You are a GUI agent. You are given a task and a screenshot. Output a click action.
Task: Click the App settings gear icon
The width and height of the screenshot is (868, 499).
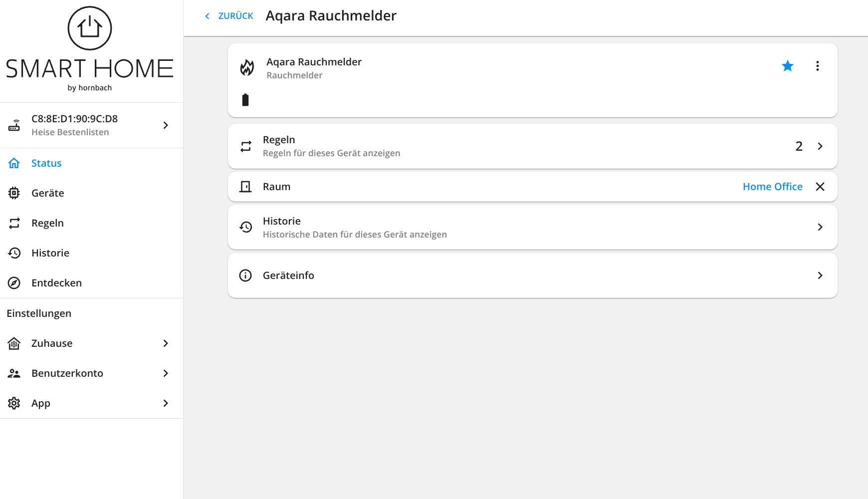pyautogui.click(x=14, y=403)
